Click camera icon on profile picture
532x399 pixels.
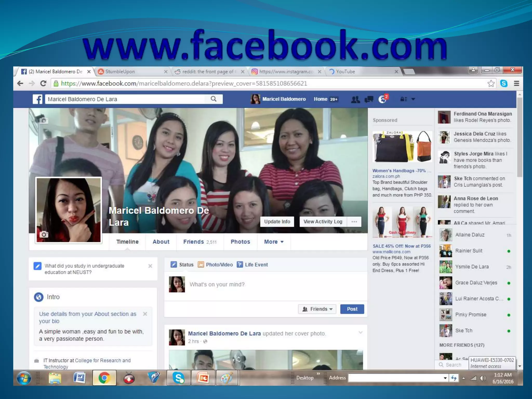(44, 235)
